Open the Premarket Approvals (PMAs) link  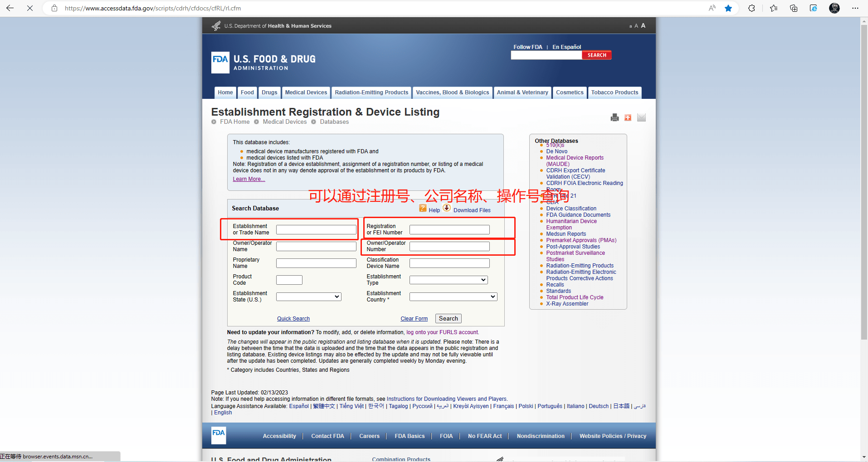pyautogui.click(x=581, y=240)
